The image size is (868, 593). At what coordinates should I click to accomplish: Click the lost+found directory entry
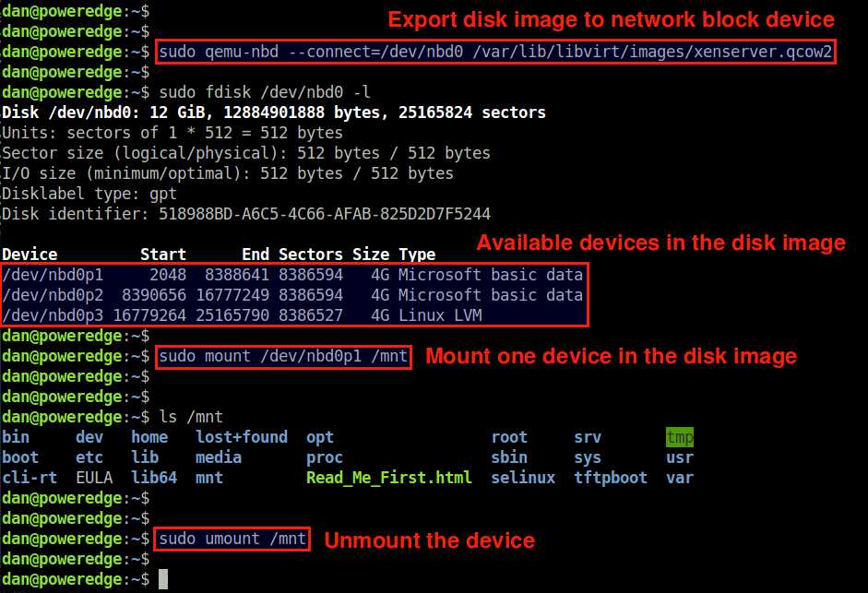[x=242, y=437]
